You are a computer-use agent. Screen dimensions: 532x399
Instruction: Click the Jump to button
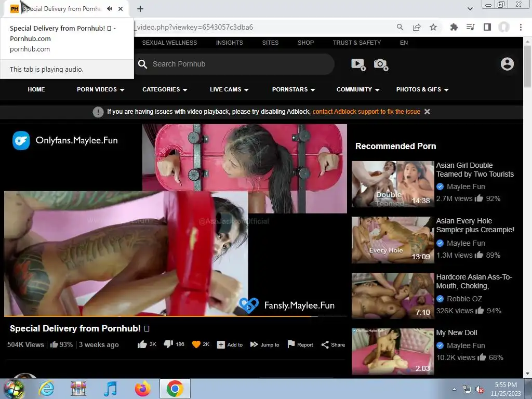click(x=264, y=345)
